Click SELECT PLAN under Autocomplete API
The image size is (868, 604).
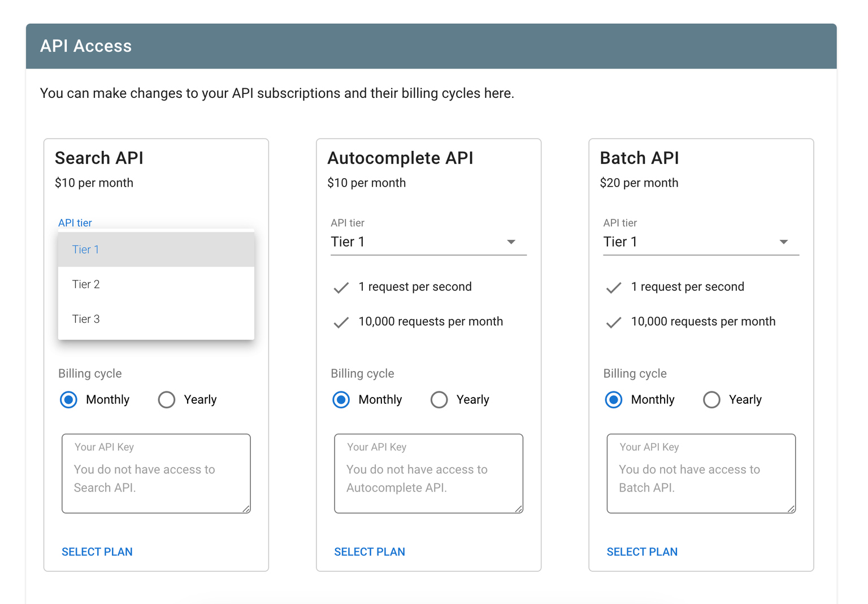[370, 551]
